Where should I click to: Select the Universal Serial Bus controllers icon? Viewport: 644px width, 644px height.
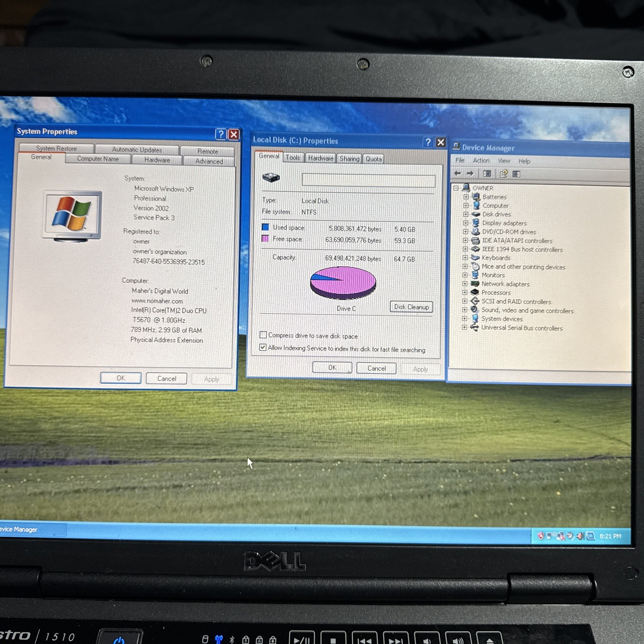point(475,328)
